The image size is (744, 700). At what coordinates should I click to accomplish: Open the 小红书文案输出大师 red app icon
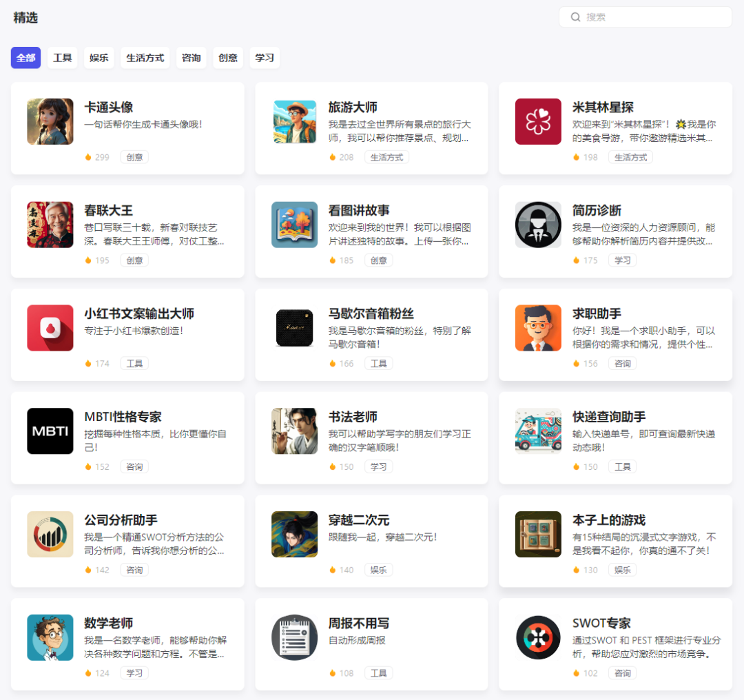(50, 328)
